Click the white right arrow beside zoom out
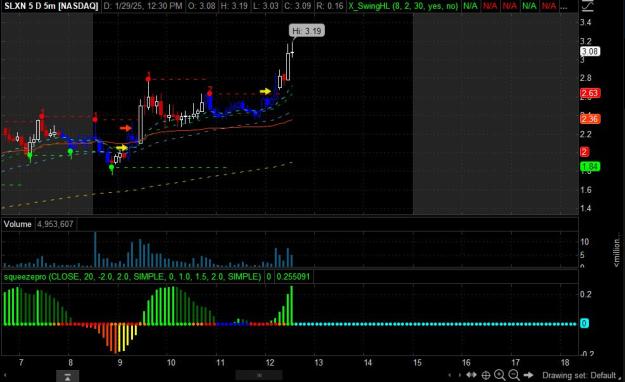This screenshot has width=625, height=382. tap(529, 375)
